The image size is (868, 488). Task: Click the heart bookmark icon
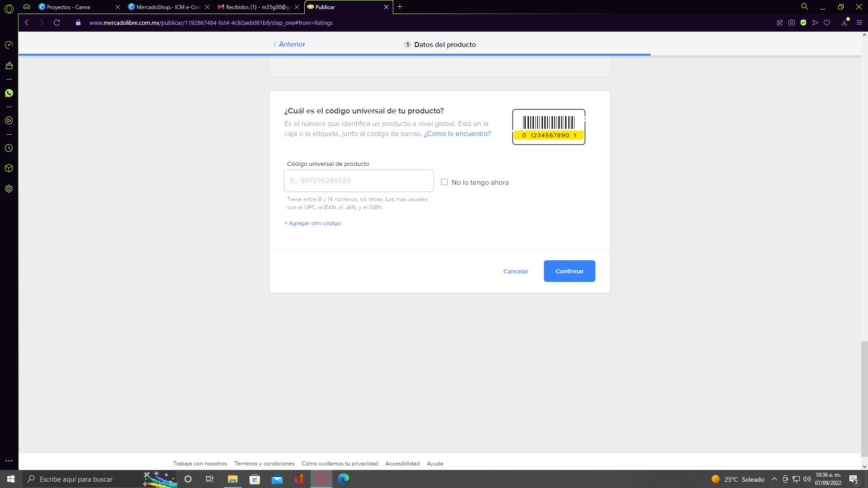pos(827,23)
